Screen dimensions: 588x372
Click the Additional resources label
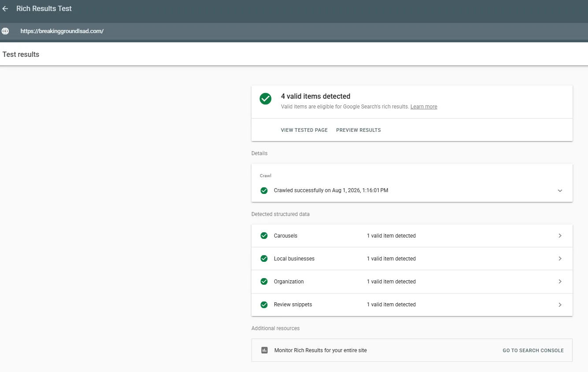tap(276, 328)
